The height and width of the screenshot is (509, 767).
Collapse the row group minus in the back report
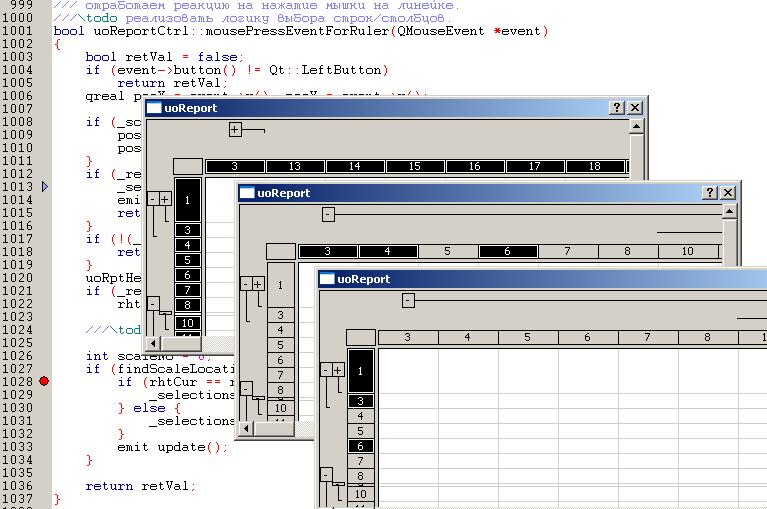point(152,199)
